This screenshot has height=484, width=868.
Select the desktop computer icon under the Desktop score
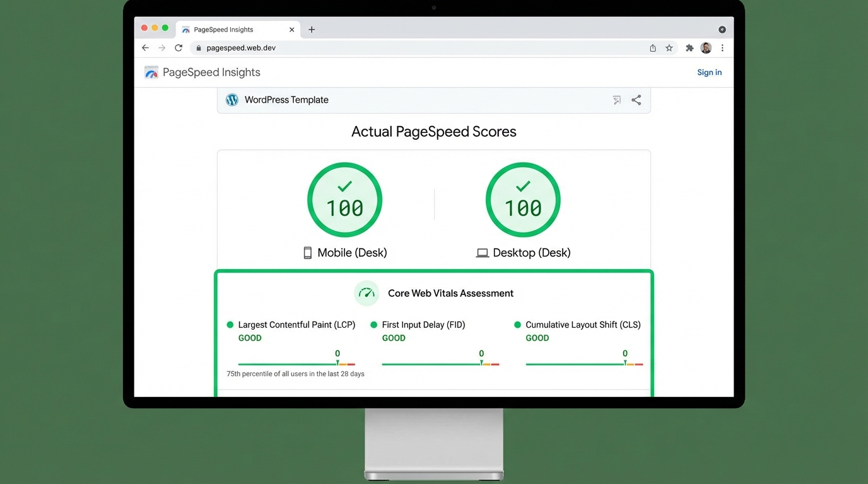click(x=482, y=252)
